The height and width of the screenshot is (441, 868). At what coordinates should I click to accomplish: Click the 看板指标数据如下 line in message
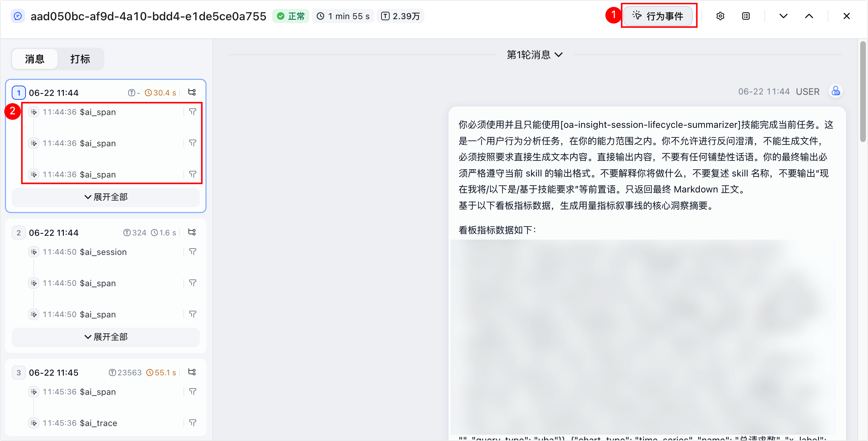coord(498,230)
